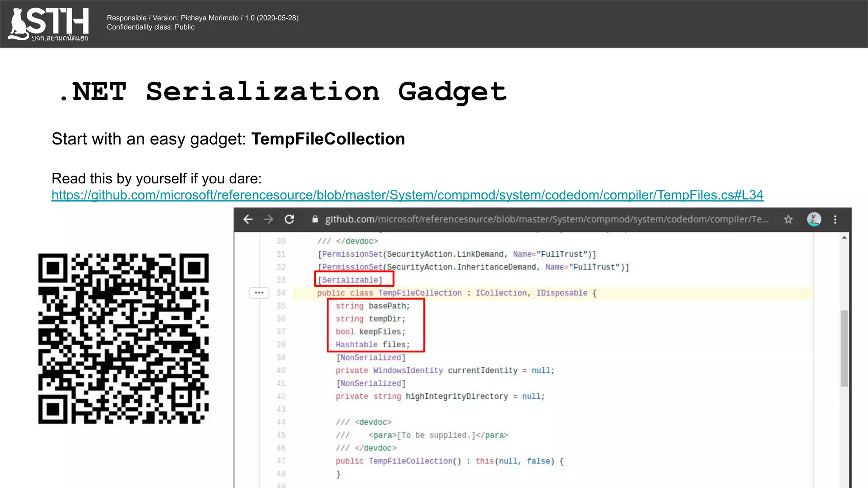Click 'Responsible / Version' header text
This screenshot has height=488, width=868.
point(203,18)
